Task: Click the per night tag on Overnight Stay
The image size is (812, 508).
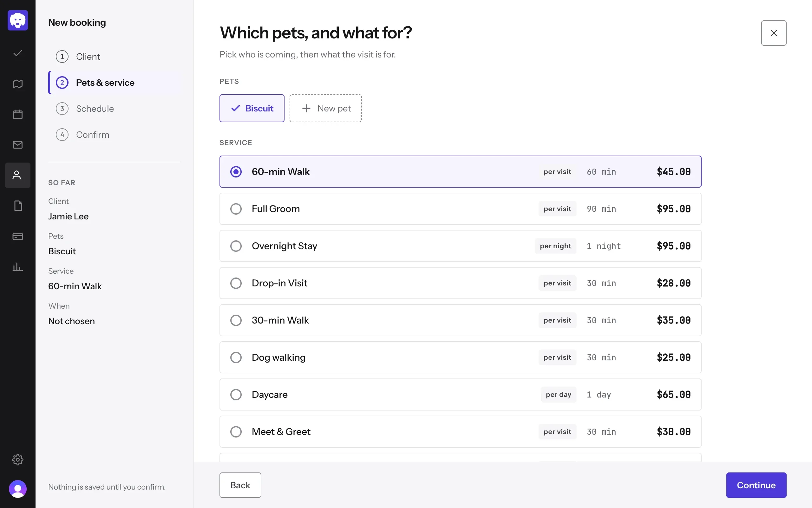Action: (x=555, y=246)
